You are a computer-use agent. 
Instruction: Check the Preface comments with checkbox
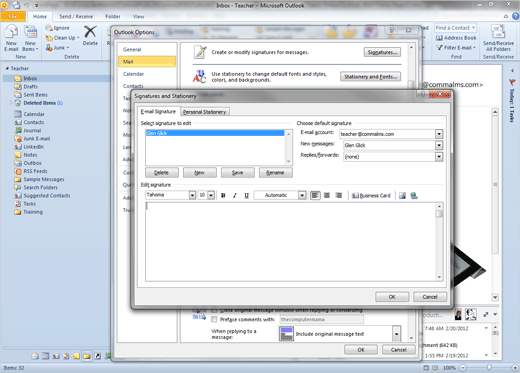tap(214, 319)
